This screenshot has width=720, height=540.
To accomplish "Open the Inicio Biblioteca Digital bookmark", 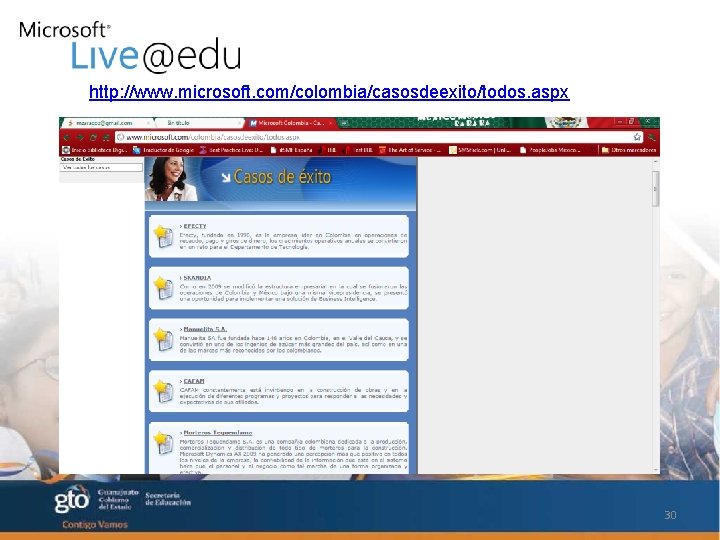I will [95, 150].
